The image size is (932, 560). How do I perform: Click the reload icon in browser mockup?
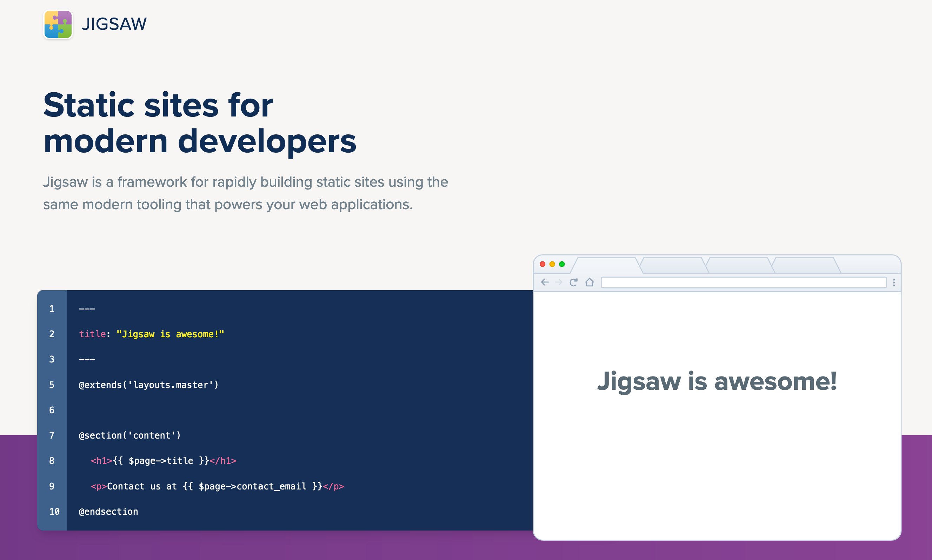pos(573,282)
